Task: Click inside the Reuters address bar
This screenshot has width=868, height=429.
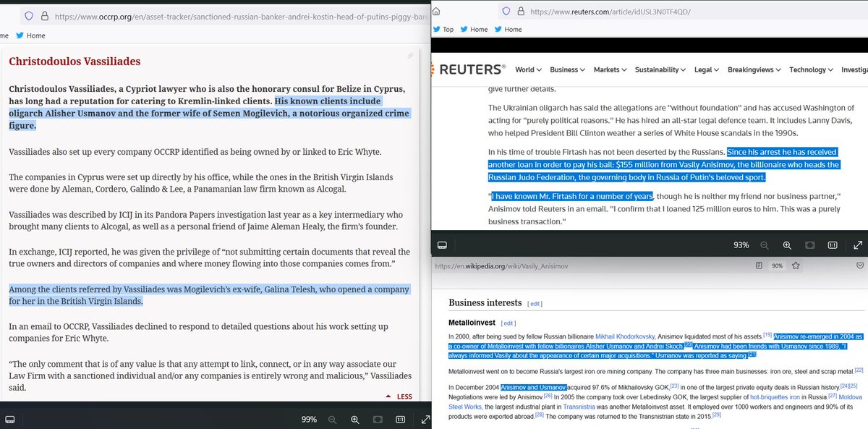Action: tap(637, 12)
